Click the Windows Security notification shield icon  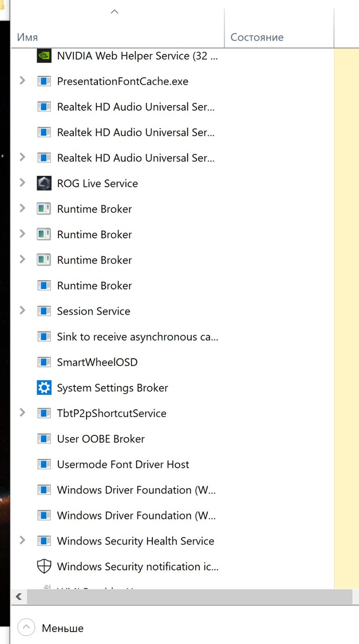(44, 567)
